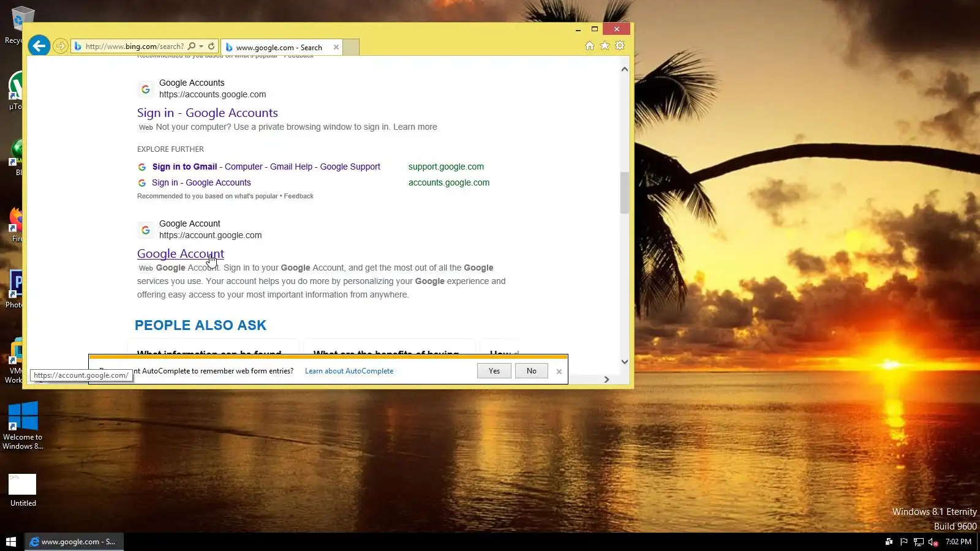
Task: Open Sign in to Gmail support link
Action: 266,167
